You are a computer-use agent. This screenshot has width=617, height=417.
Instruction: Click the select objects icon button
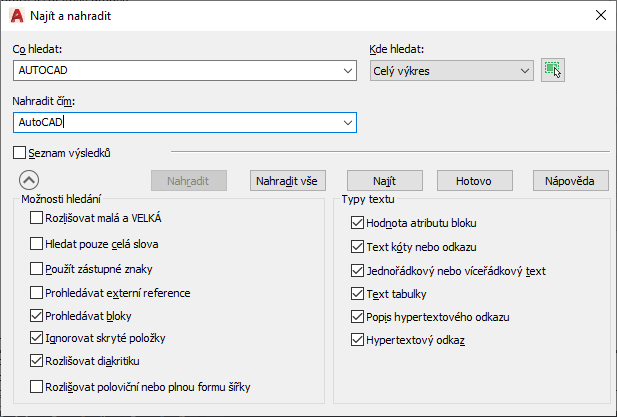coord(552,70)
